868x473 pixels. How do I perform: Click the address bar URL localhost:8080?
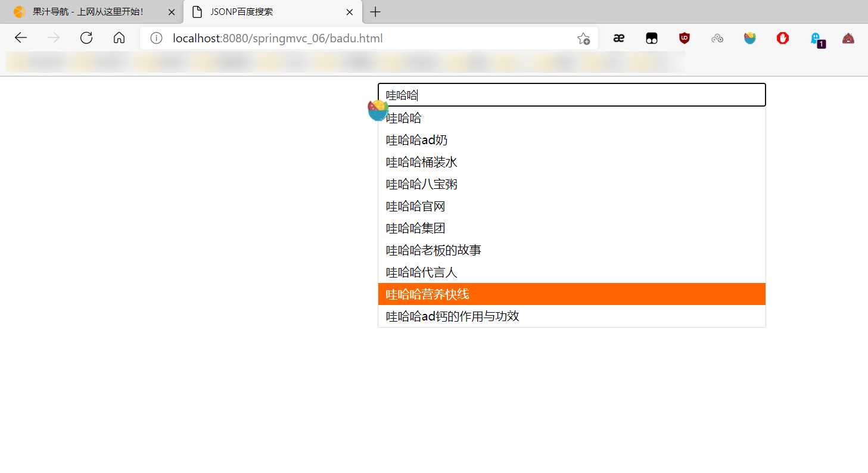pos(278,39)
